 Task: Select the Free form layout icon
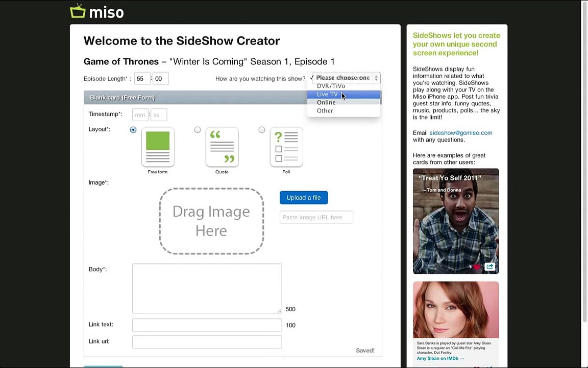click(158, 147)
